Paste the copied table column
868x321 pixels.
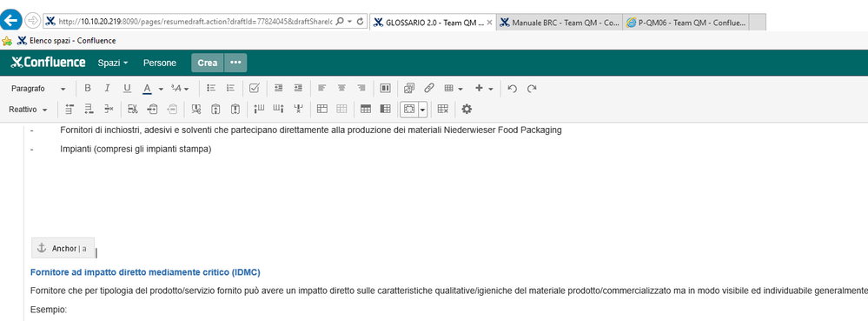[x=235, y=110]
